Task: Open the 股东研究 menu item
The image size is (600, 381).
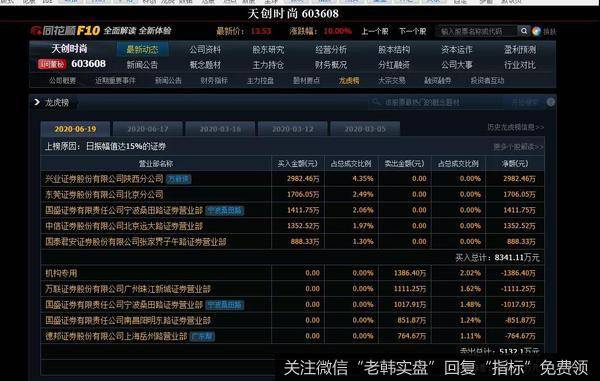Action: (x=268, y=49)
